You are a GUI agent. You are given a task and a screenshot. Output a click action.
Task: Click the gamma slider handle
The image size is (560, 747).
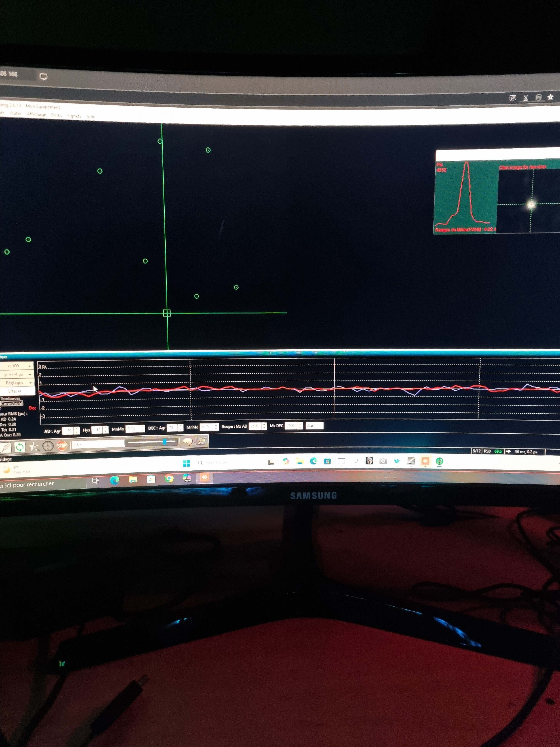(x=164, y=442)
